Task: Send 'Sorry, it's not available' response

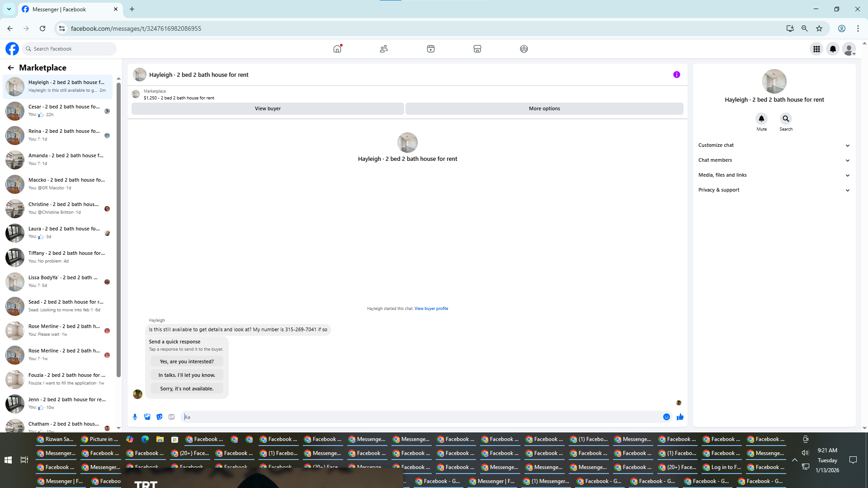Action: 187,389
